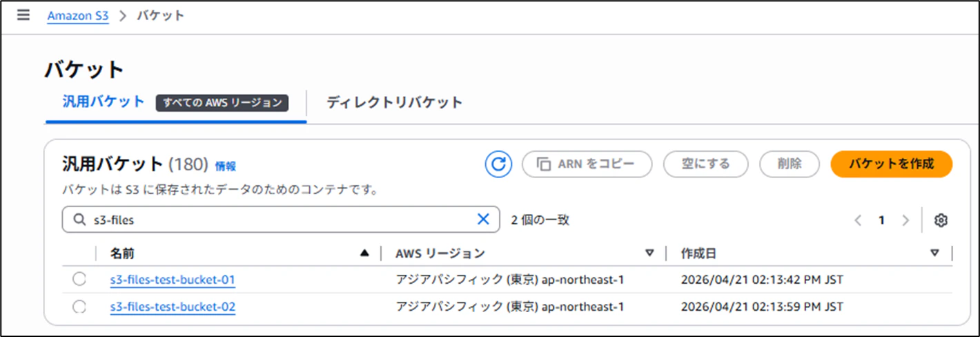Click バケットを作成 button

pyautogui.click(x=892, y=164)
